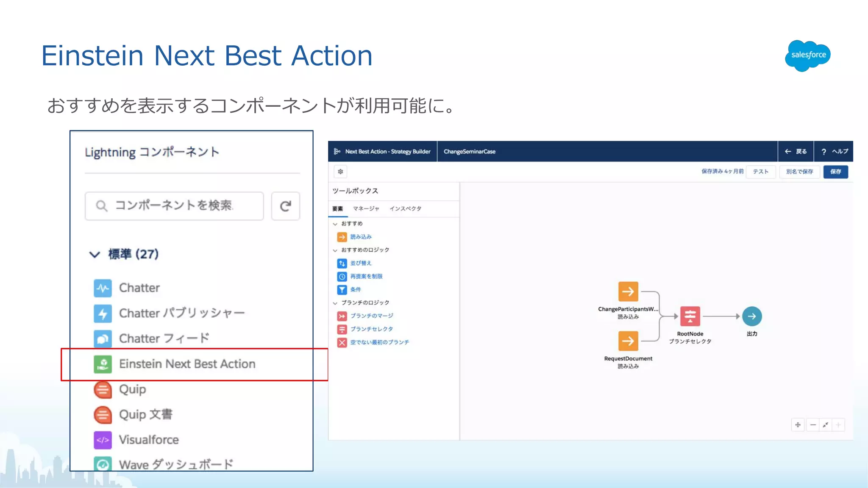Click the 条件 filter element icon

tap(342, 290)
